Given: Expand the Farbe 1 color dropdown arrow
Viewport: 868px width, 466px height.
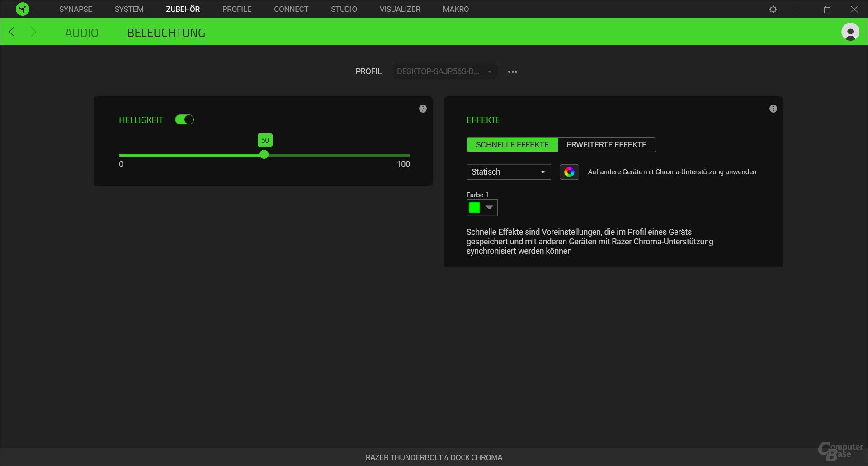Looking at the screenshot, I should (489, 208).
